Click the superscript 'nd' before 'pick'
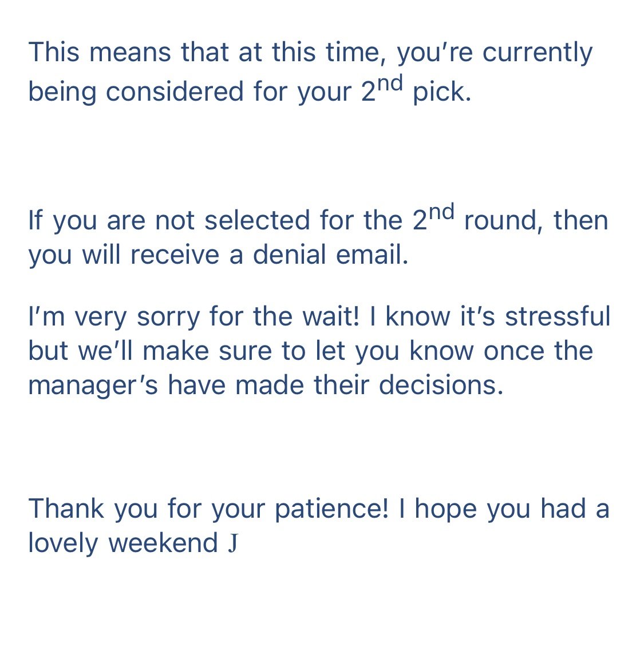 (390, 83)
